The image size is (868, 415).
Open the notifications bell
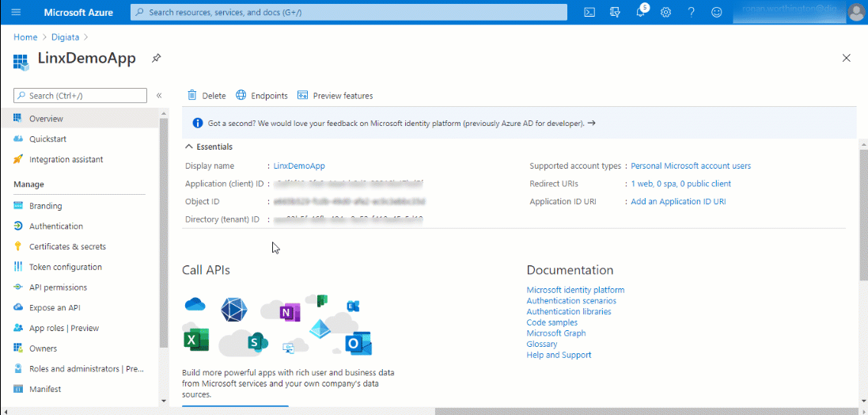tap(640, 12)
